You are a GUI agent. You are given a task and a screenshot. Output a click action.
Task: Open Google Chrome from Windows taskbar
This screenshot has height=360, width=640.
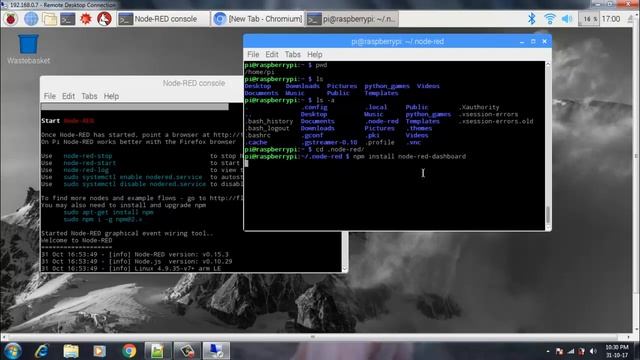click(129, 351)
